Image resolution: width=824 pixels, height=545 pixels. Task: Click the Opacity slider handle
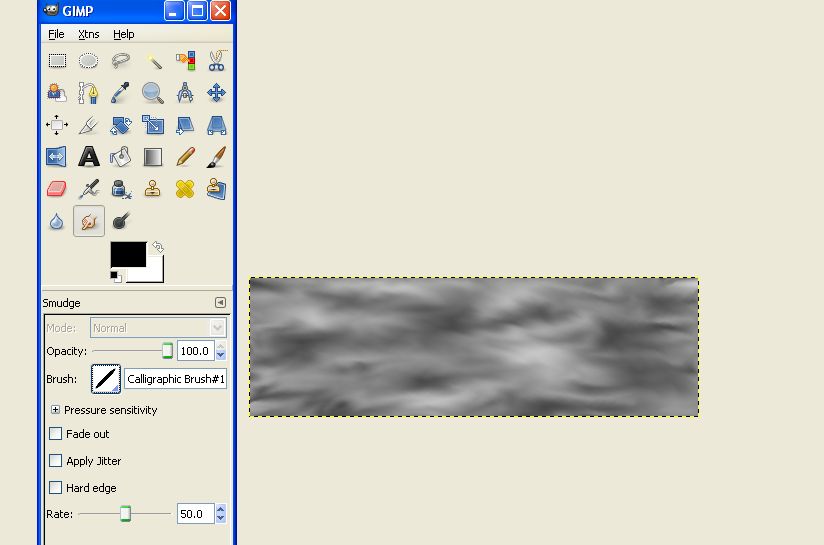point(167,351)
